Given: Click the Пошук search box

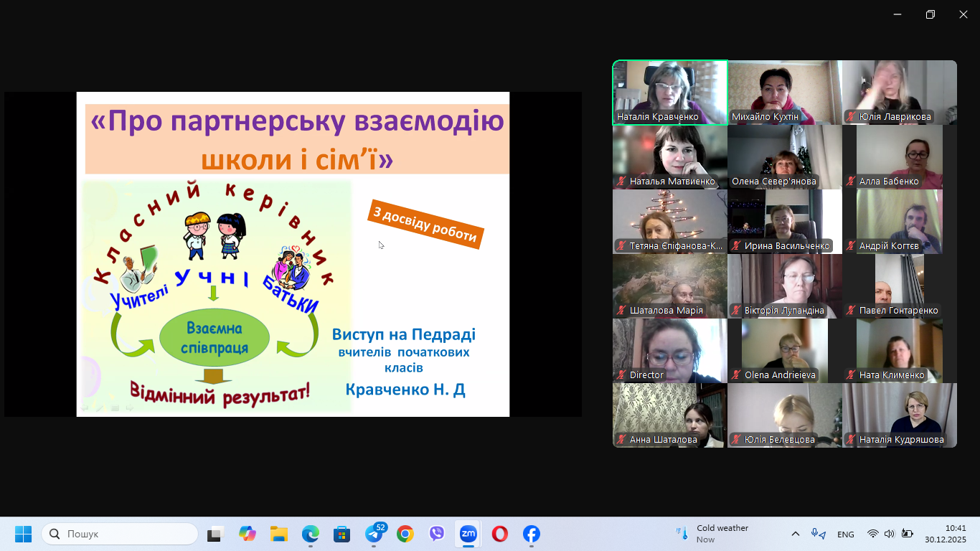Looking at the screenshot, I should coord(121,534).
